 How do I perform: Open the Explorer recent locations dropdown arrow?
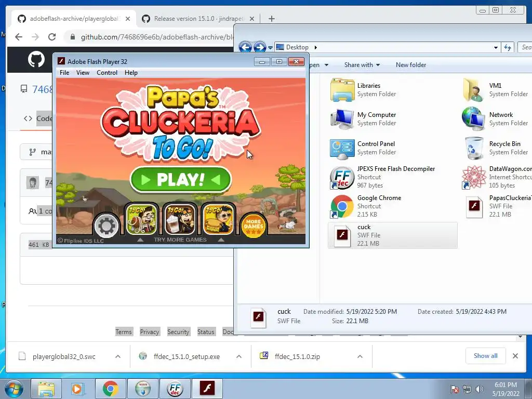coord(270,47)
